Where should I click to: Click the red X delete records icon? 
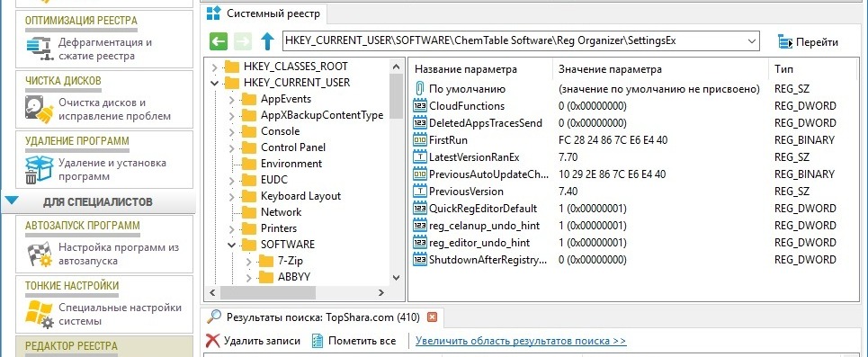(212, 341)
